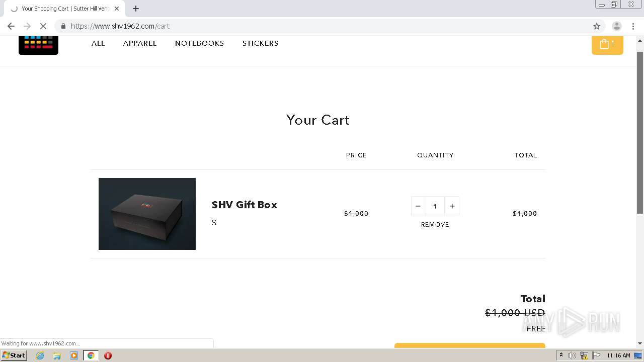Open the Chrome profile avatar icon
Viewport: 644px width, 362px height.
(616, 26)
